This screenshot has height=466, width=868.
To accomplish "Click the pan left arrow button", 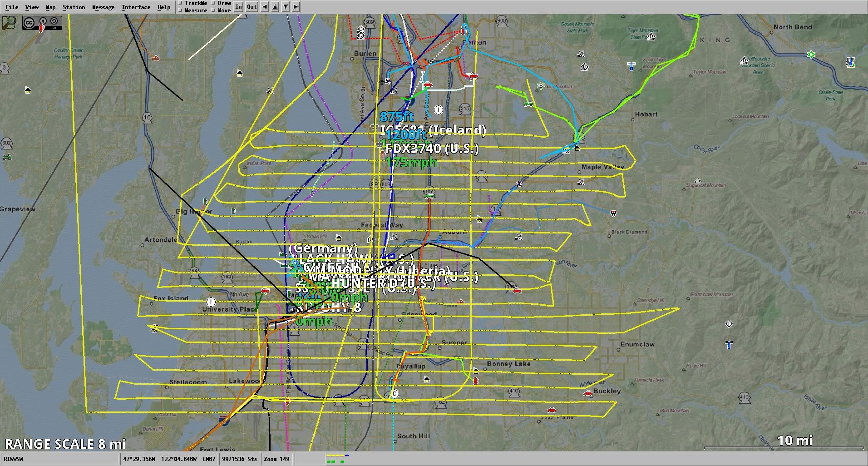I will coord(266,7).
